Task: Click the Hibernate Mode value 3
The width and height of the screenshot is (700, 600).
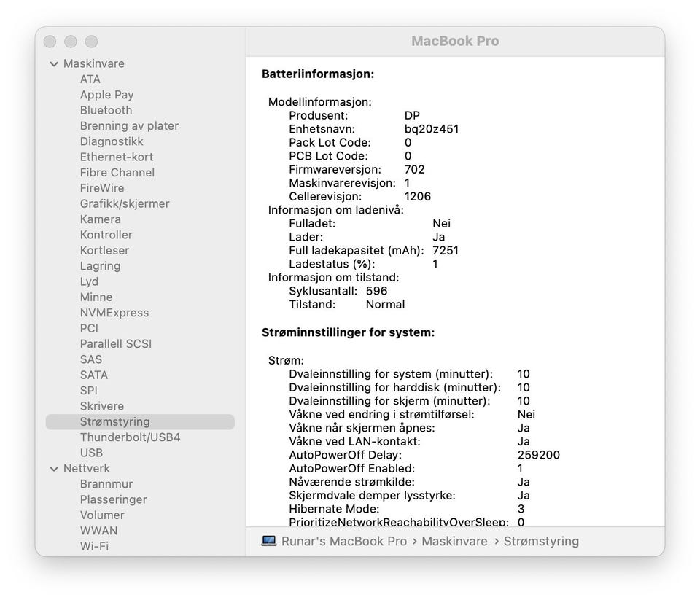Action: tap(521, 509)
